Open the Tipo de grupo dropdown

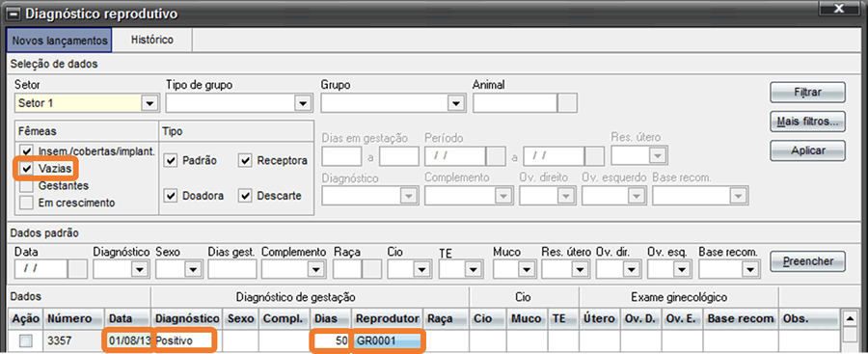point(302,103)
